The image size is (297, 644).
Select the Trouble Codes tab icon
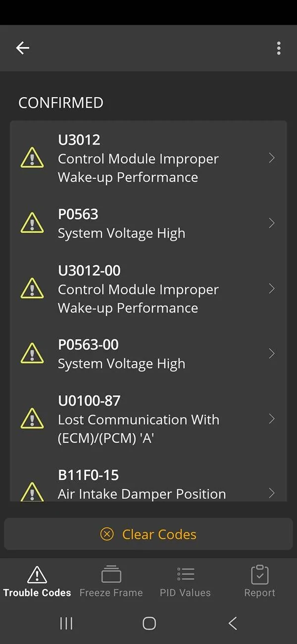(x=37, y=575)
